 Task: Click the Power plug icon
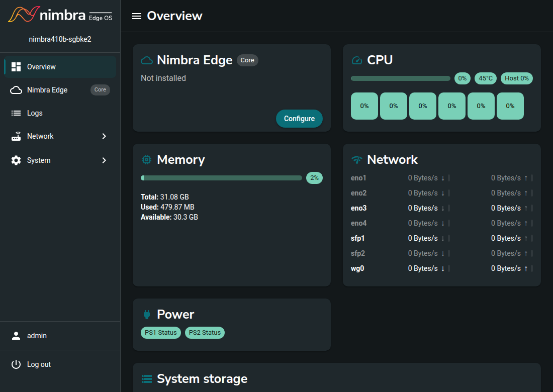(147, 314)
